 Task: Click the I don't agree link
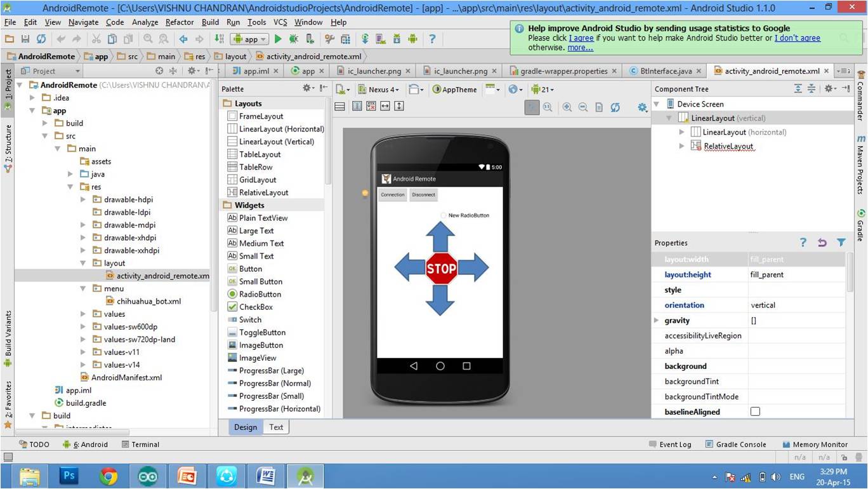(x=798, y=38)
